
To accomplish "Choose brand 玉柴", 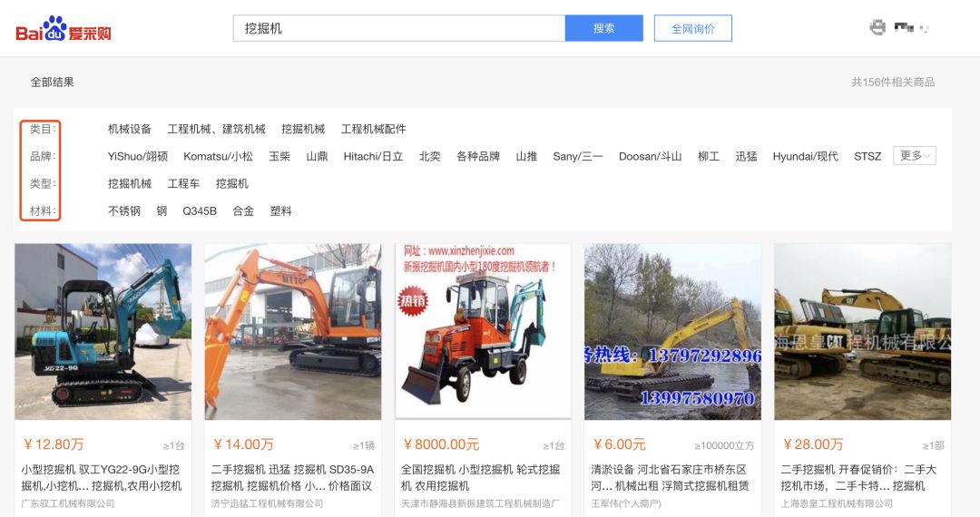I will (x=279, y=156).
